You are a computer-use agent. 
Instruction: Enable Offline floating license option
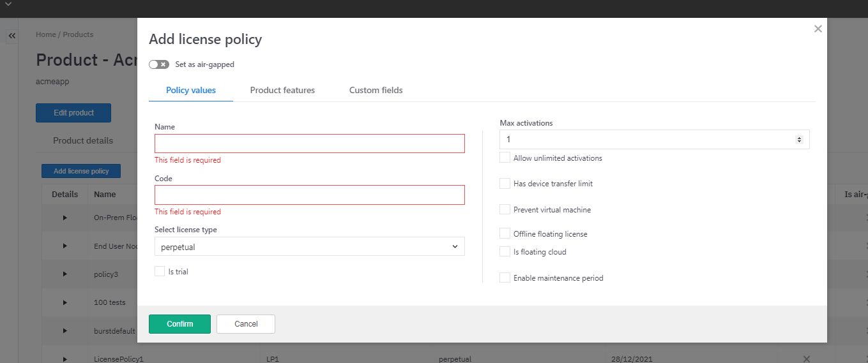(x=505, y=233)
